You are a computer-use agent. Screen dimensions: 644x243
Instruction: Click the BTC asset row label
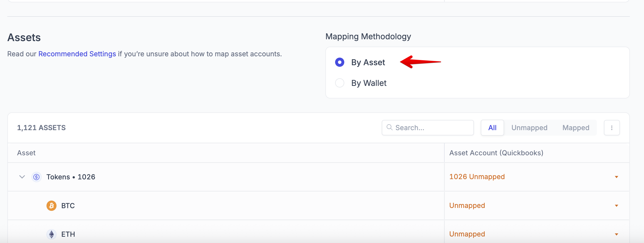coord(68,206)
